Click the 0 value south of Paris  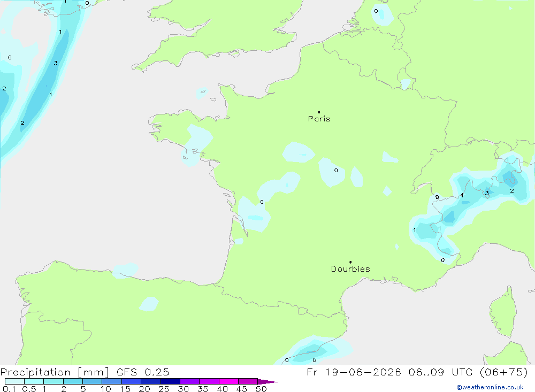point(336,170)
